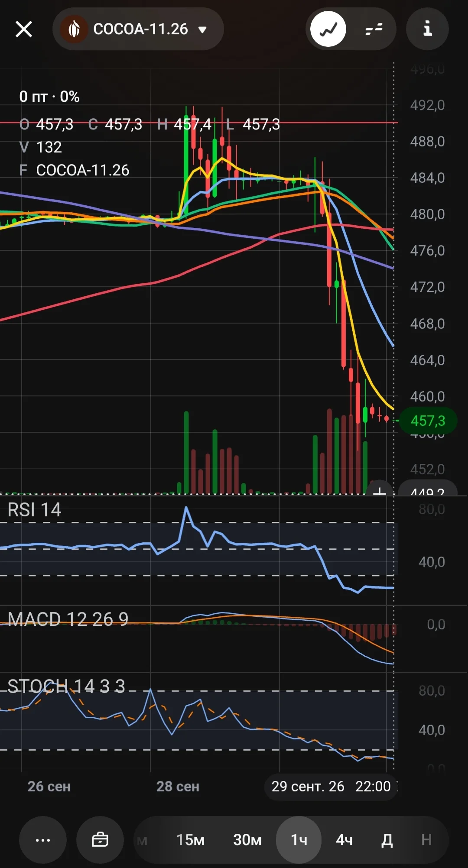Image resolution: width=468 pixels, height=868 pixels.
Task: Click the 29 сент. 26 22:00 date label
Action: tap(331, 786)
